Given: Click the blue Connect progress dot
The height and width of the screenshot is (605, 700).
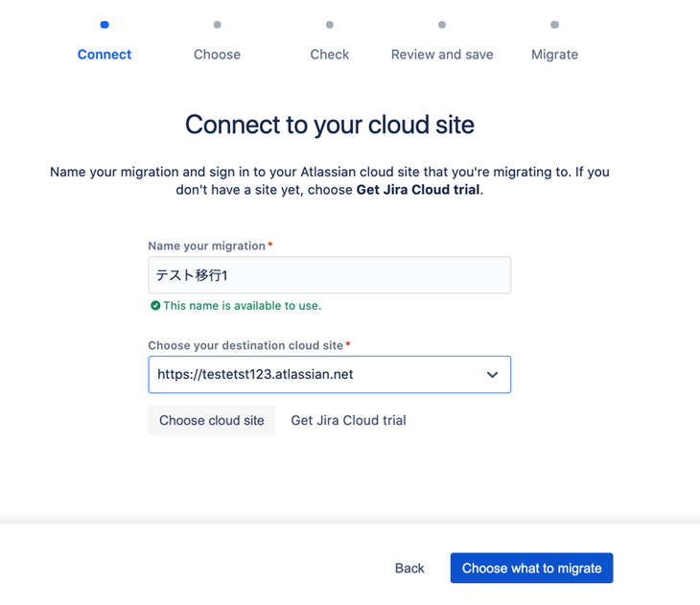Looking at the screenshot, I should pos(105,25).
